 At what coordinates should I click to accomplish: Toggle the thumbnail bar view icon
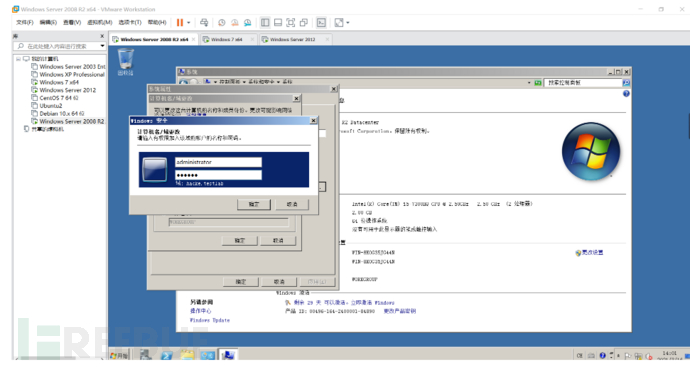click(278, 22)
